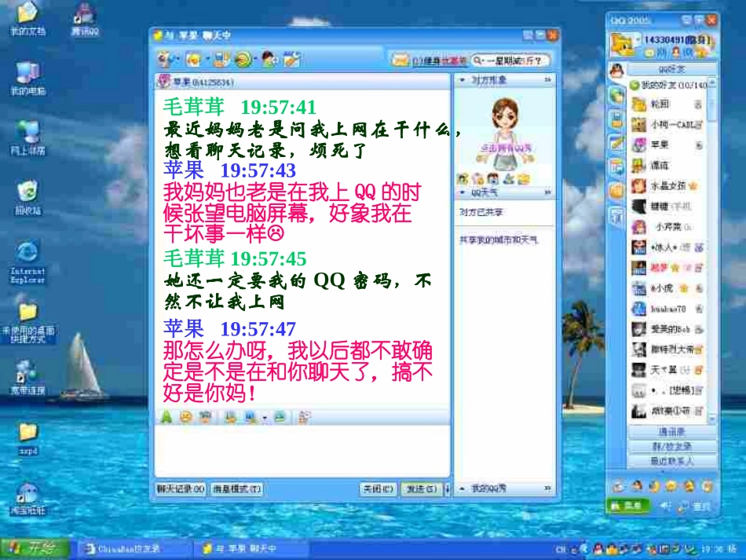Select the 淘宝旺旺 desktop icon
The image size is (746, 560).
pyautogui.click(x=27, y=499)
